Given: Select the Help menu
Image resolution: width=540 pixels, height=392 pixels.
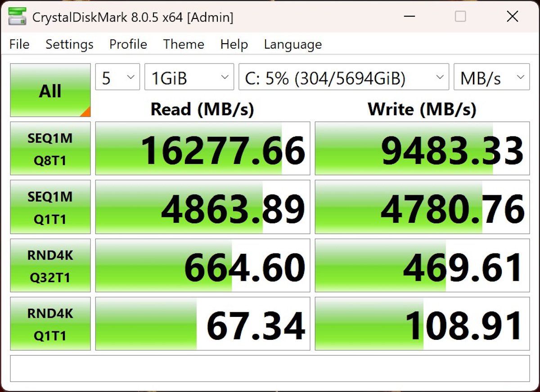Looking at the screenshot, I should pyautogui.click(x=234, y=44).
